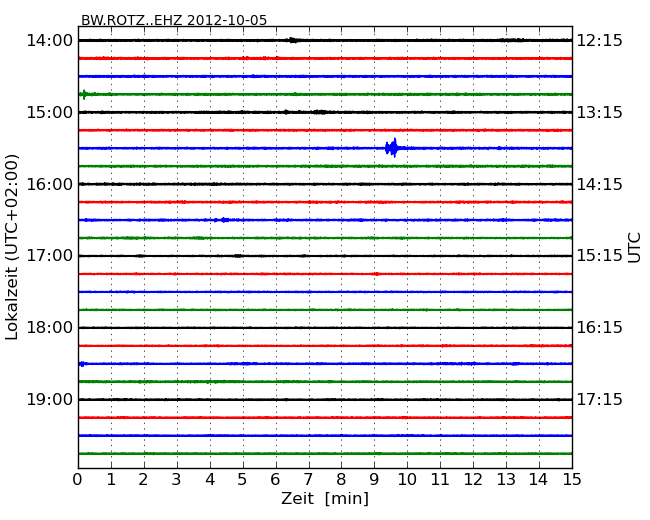650x520 pixels.
Task: Click the x-axis tick label 3
Action: [177, 480]
